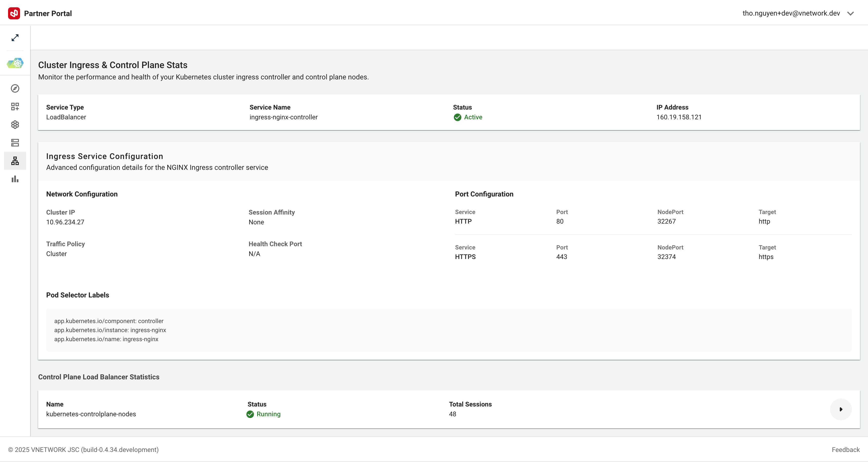Viewport: 868px width, 462px height.
Task: Open the Kubernetes service logo icon
Action: pos(15,63)
